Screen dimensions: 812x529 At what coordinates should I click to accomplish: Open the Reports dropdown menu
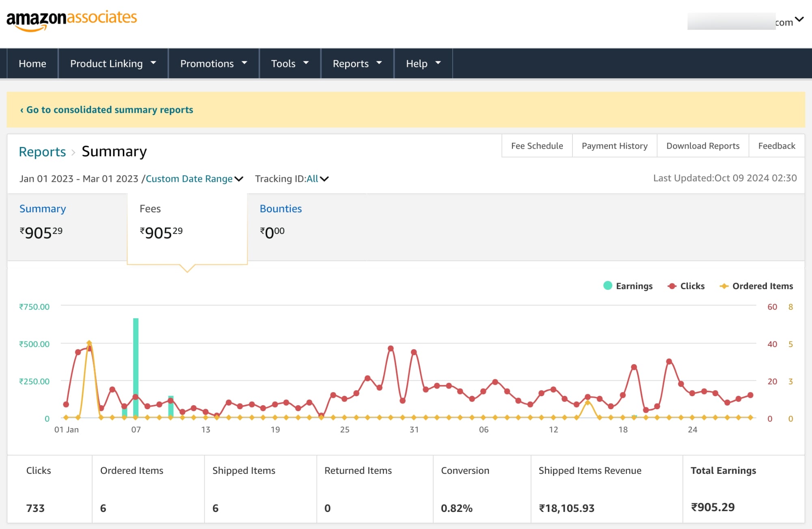point(357,63)
